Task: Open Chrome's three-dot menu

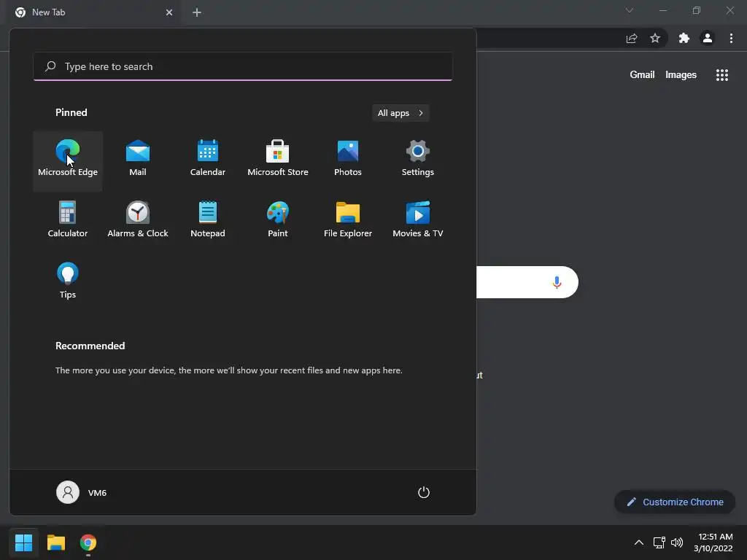Action: [731, 38]
